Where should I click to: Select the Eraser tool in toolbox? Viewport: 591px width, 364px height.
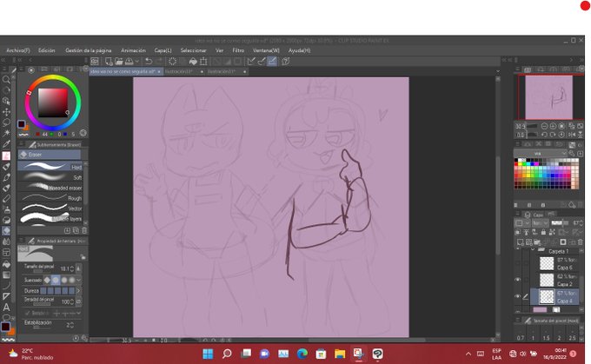(x=6, y=230)
